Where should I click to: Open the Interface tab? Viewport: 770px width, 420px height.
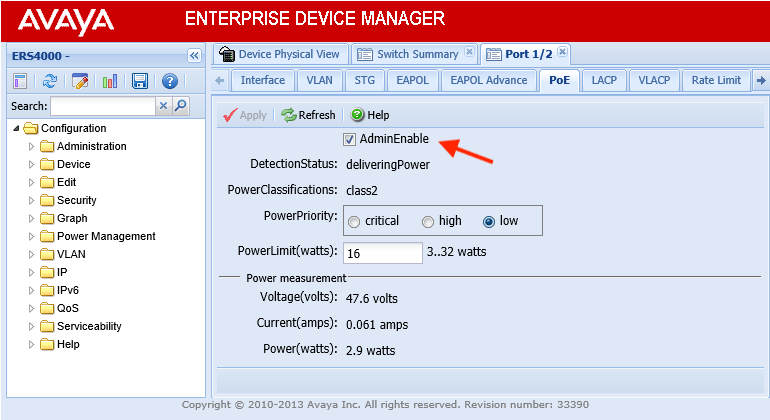[x=263, y=81]
